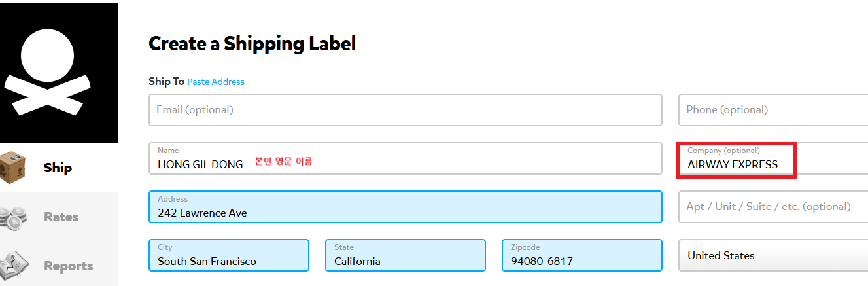Click the Create a Shipping Label heading
This screenshot has width=868, height=286.
(x=252, y=44)
